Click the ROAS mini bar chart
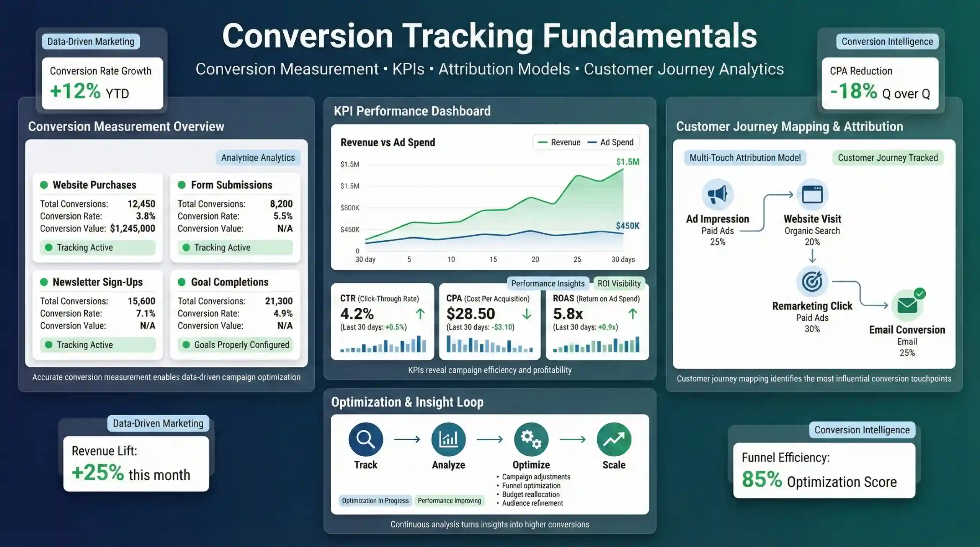This screenshot has width=980, height=547. point(596,345)
